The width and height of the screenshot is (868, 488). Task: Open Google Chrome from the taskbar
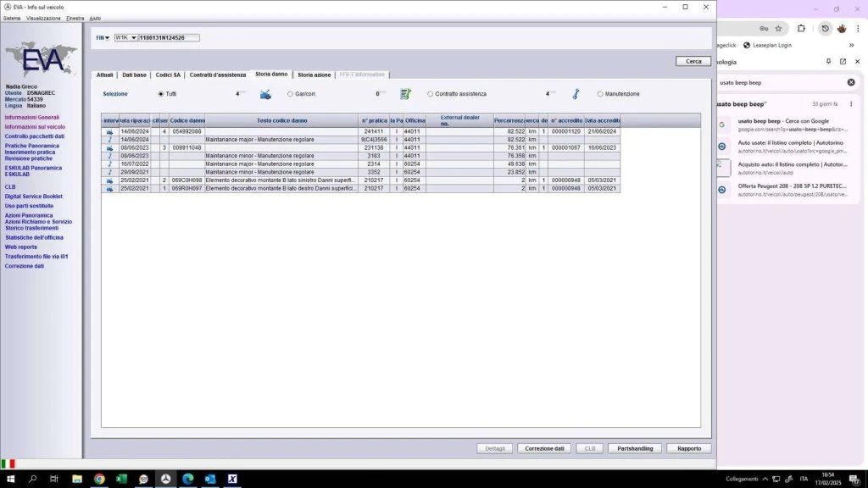[99, 479]
